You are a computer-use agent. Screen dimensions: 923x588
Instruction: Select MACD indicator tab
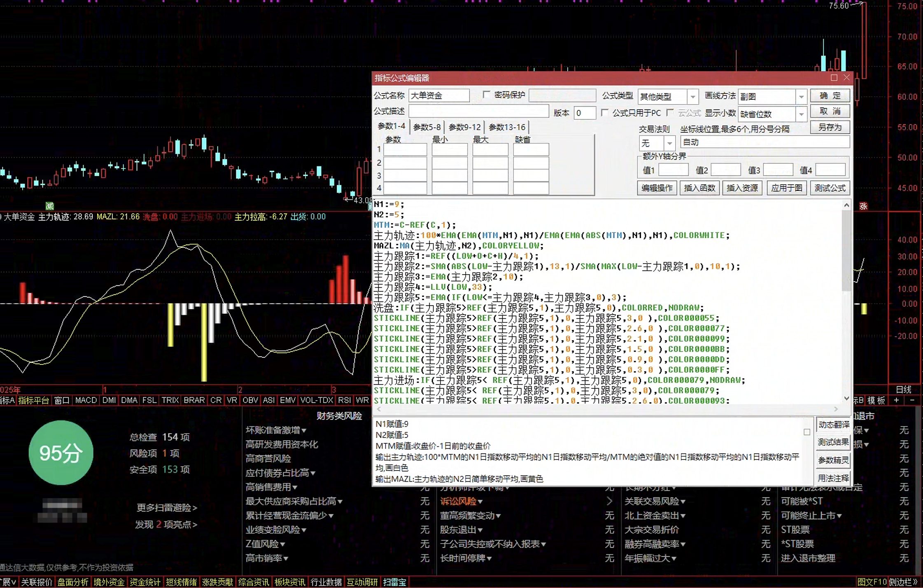86,400
